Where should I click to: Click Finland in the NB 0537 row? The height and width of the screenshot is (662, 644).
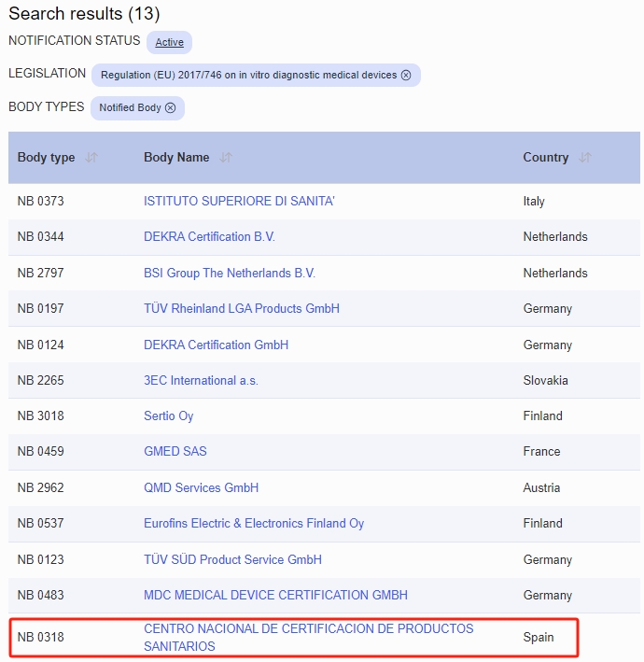pos(542,523)
